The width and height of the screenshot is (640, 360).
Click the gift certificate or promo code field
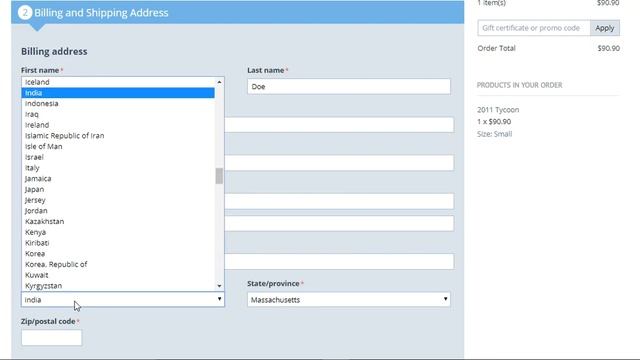(x=533, y=28)
